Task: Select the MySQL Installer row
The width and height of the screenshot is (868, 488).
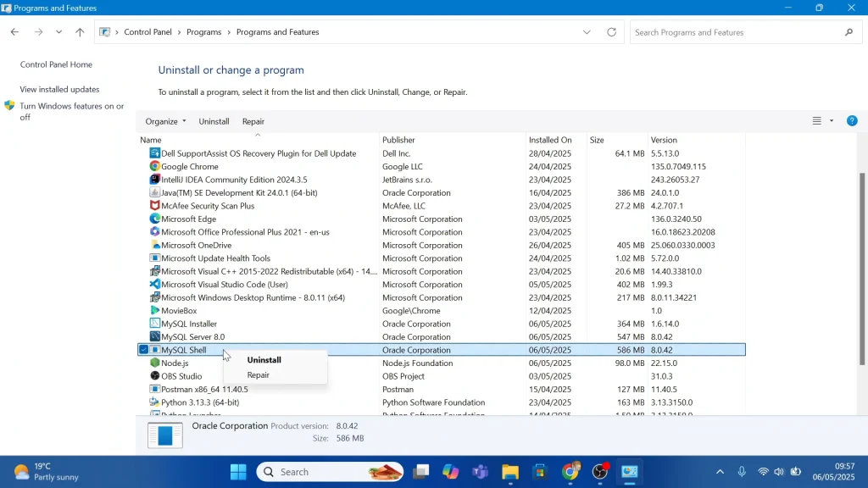Action: pos(441,324)
